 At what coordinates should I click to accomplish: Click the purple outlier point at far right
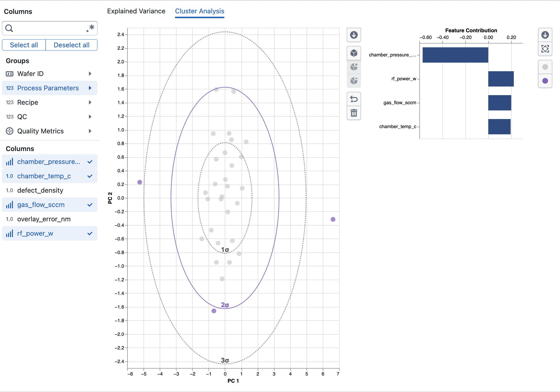[x=333, y=219]
